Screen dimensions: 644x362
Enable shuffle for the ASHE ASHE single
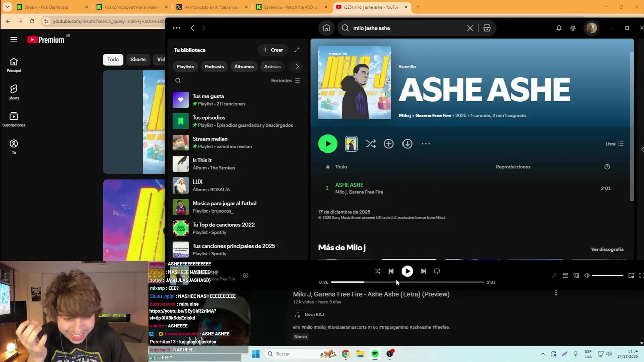(x=371, y=144)
